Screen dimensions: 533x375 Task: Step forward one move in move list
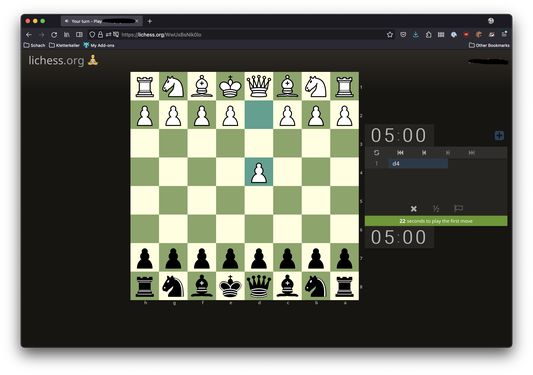[448, 153]
